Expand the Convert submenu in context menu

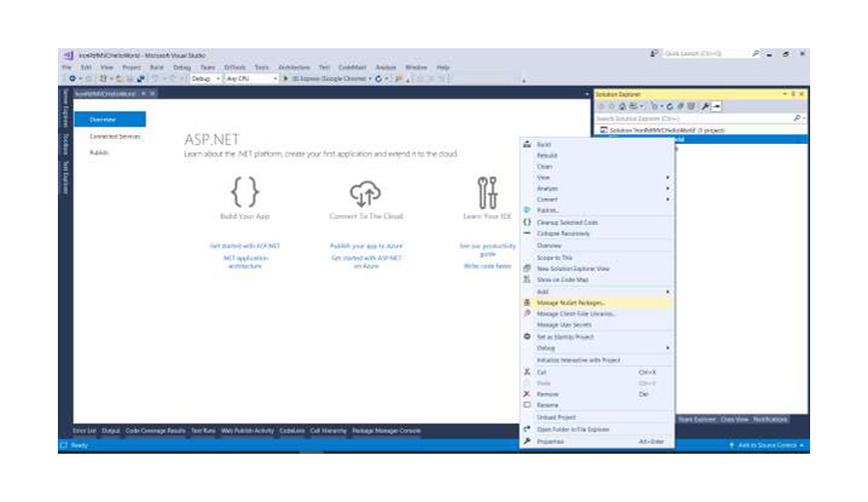point(667,199)
